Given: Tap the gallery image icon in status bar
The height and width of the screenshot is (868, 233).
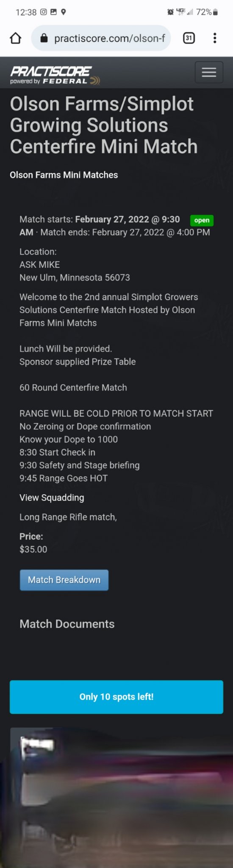Looking at the screenshot, I should click(53, 12).
